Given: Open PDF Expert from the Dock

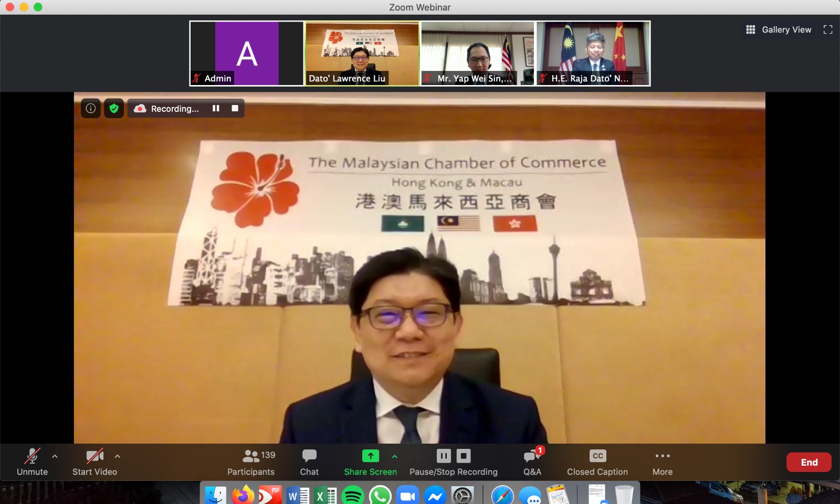Looking at the screenshot, I should pyautogui.click(x=270, y=495).
